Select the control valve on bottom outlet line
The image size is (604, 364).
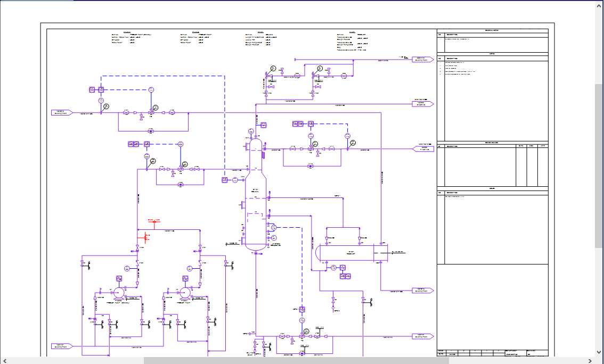click(x=302, y=336)
